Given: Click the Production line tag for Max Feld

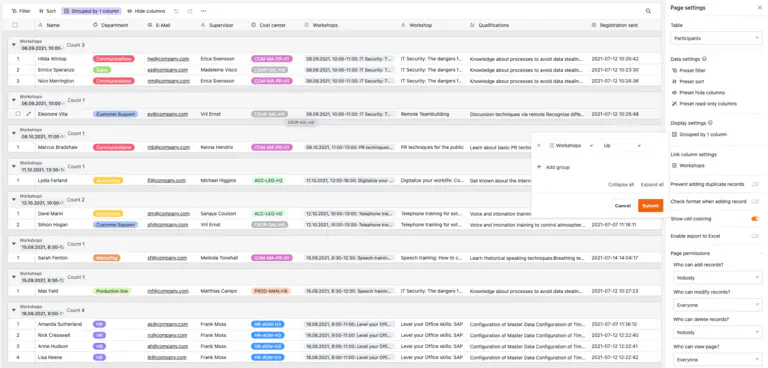Looking at the screenshot, I should click(x=112, y=291).
